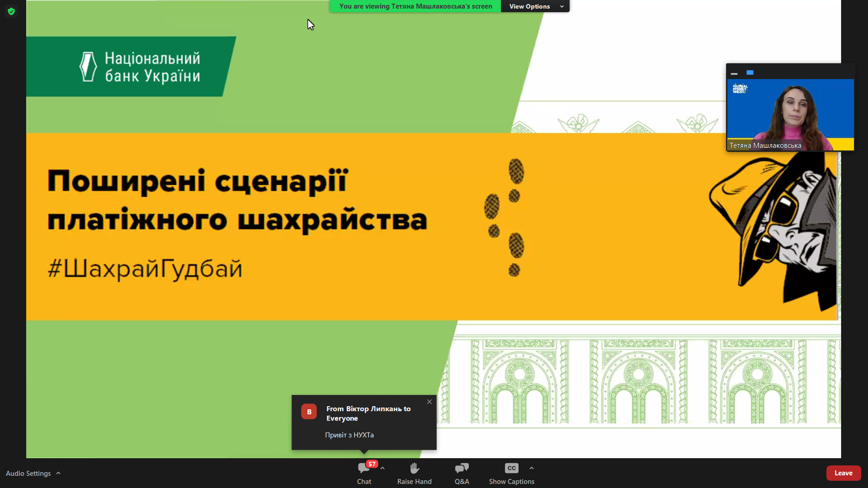868x488 pixels.
Task: Open the View Options dropdown
Action: coord(535,6)
